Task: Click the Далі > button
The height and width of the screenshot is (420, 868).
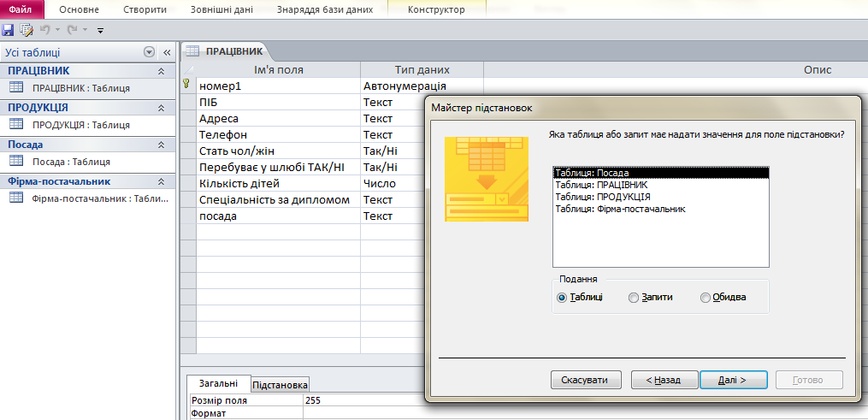Action: pos(734,380)
